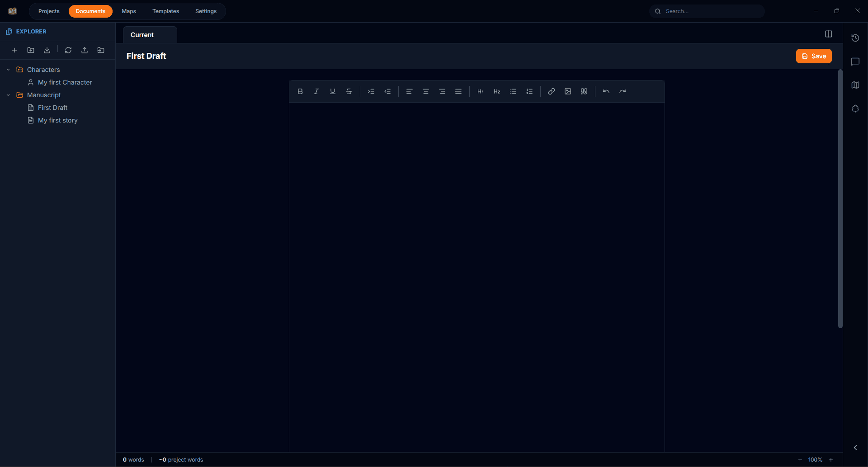Open My first Character in the explorer
This screenshot has height=467, width=868.
click(x=65, y=82)
